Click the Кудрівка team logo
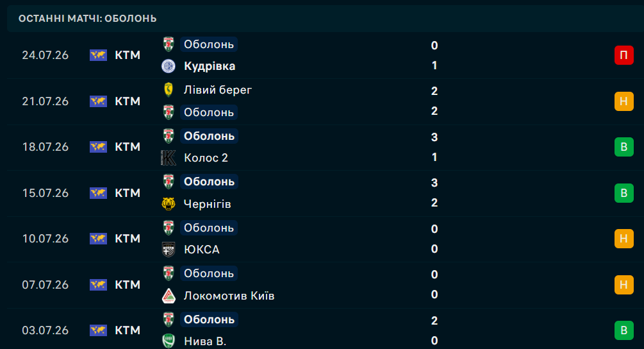 click(x=169, y=66)
